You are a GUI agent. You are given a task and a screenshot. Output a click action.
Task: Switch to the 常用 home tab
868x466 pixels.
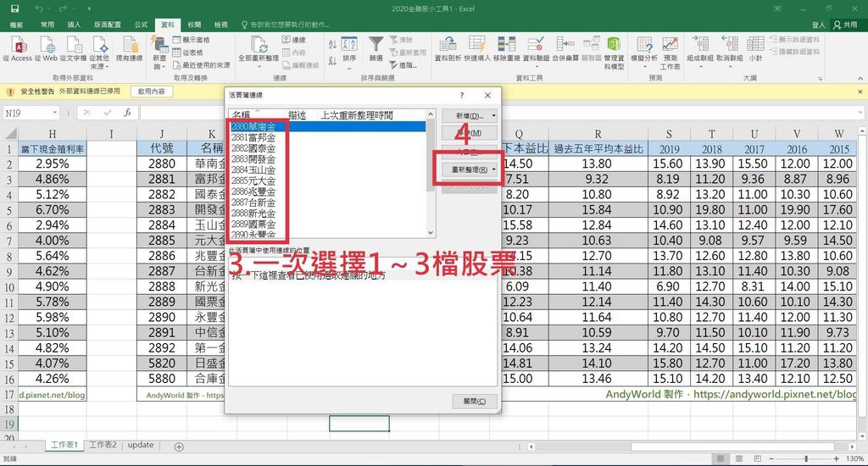click(47, 25)
